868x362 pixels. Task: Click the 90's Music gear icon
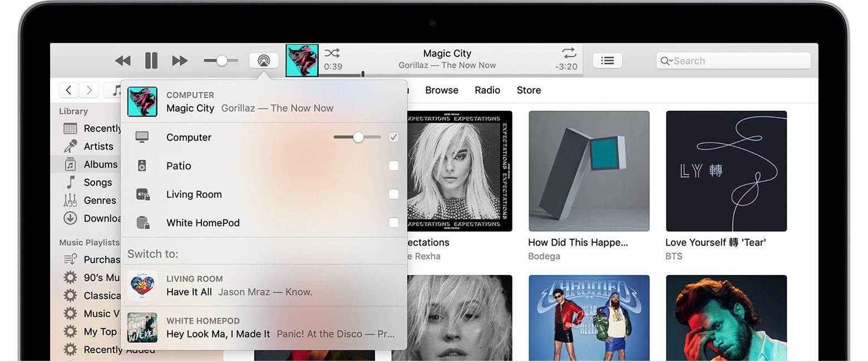coord(70,277)
